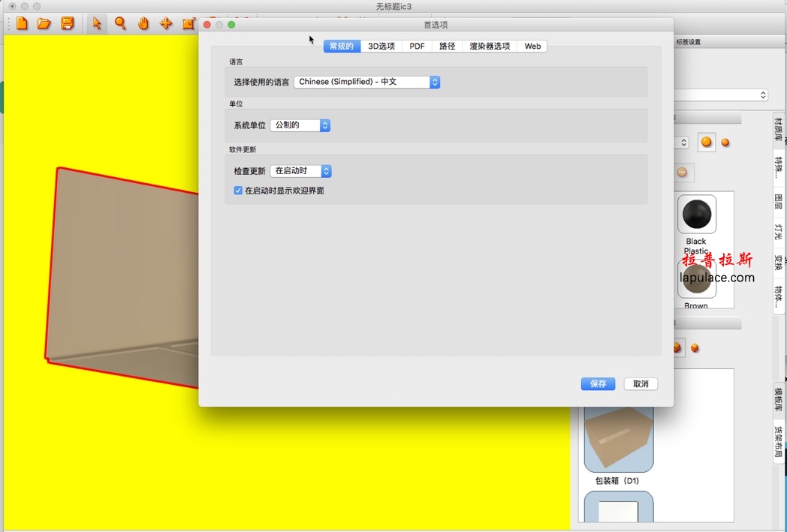Screen dimensions: 787x532
Task: Select the hand pan tool
Action: [143, 23]
